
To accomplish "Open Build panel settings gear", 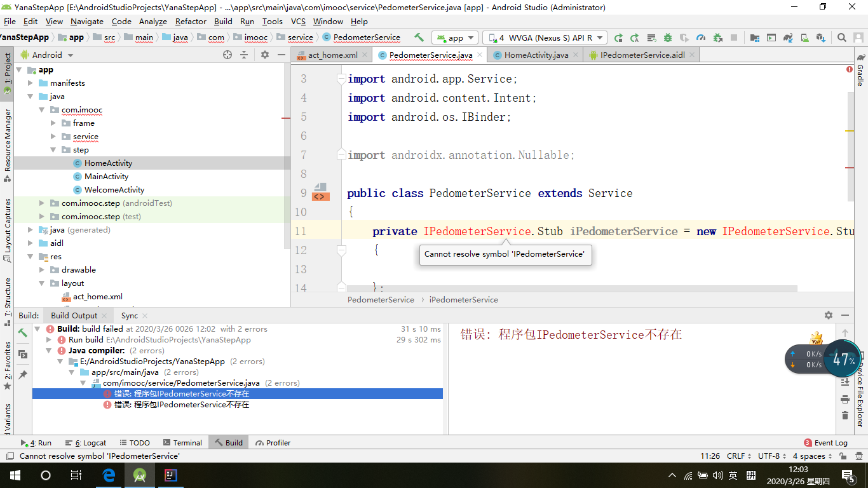I will pos(829,315).
